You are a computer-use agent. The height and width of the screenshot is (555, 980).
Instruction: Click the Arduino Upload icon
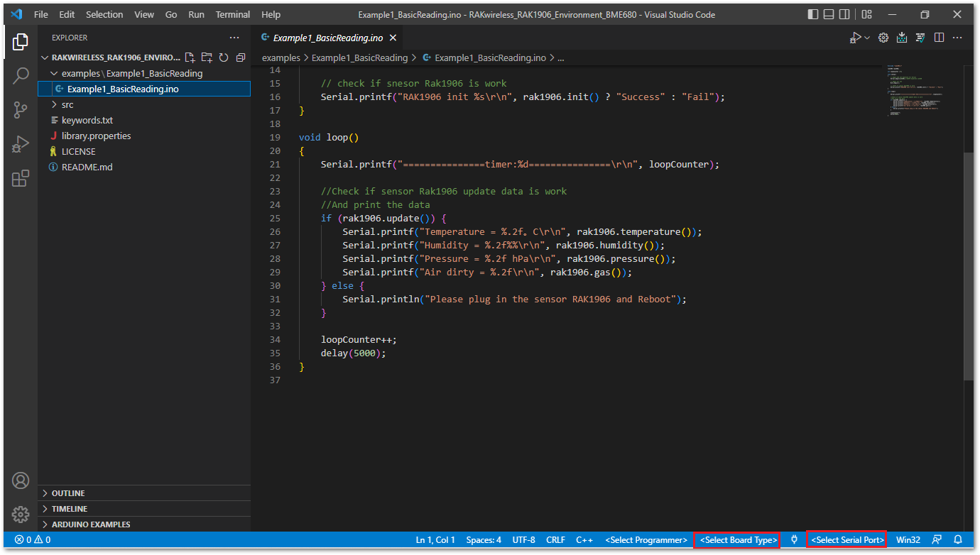(x=902, y=38)
